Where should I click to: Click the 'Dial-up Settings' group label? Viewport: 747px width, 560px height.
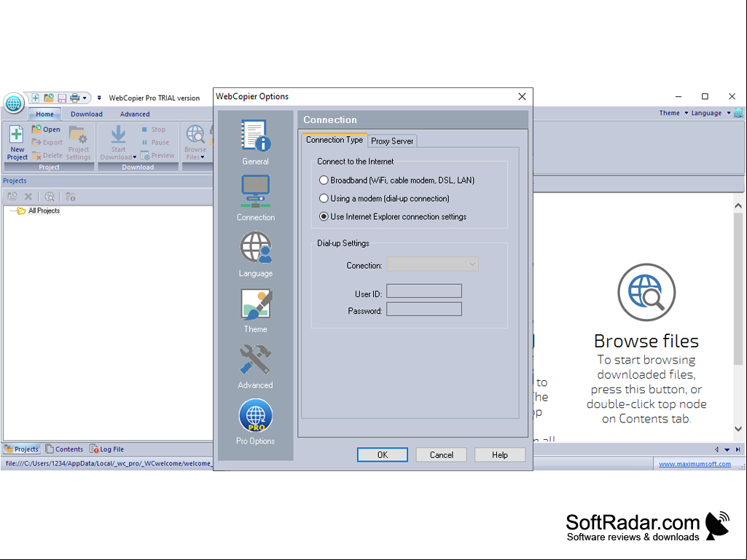coord(343,243)
